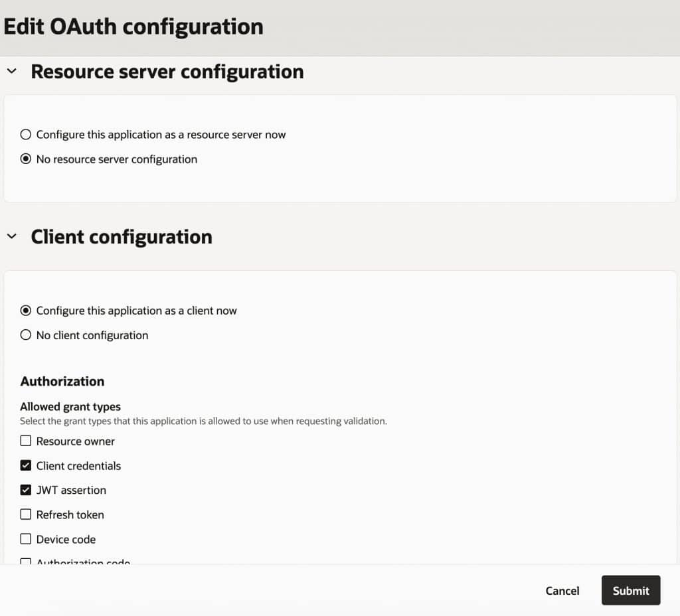Screen dimensions: 680x616
Task: Enable the Device code grant type
Action: click(26, 539)
